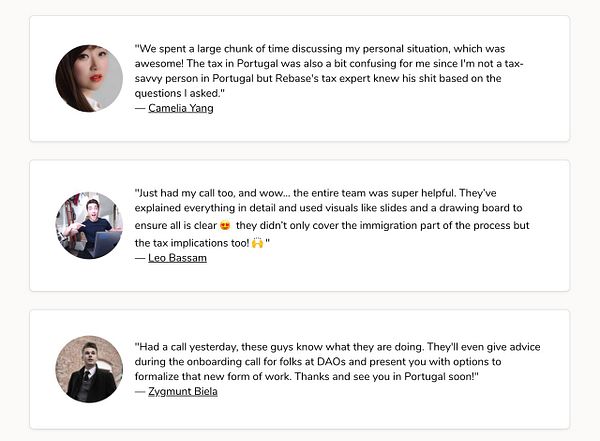
Task: Click the word "awesome!" in Camelia's quote
Action: pyautogui.click(x=161, y=63)
